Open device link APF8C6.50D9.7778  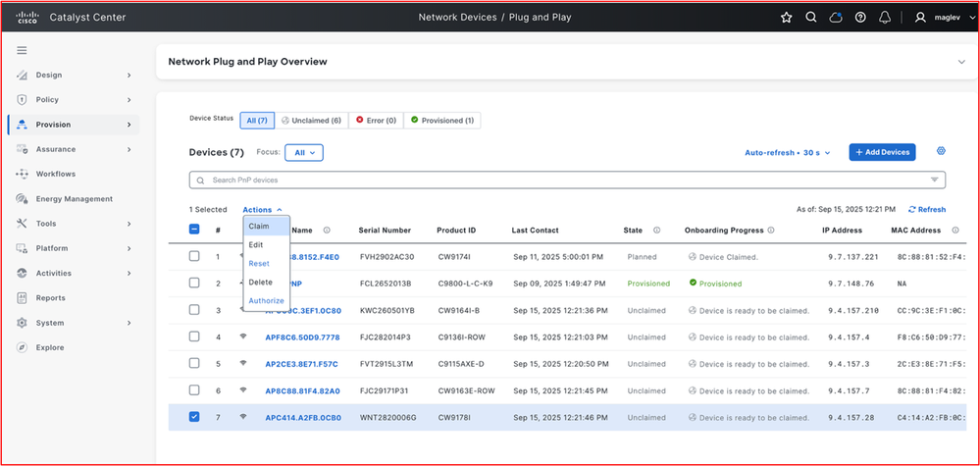(302, 337)
